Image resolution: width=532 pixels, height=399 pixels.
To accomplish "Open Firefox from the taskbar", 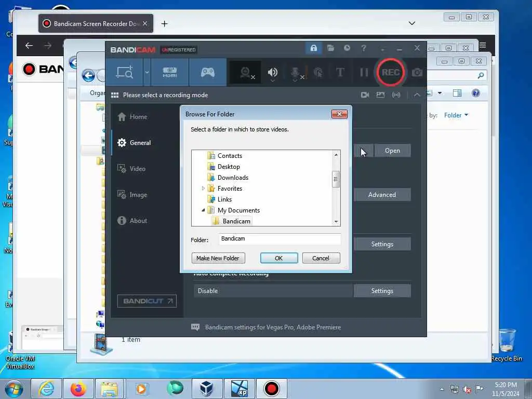I will coord(78,389).
